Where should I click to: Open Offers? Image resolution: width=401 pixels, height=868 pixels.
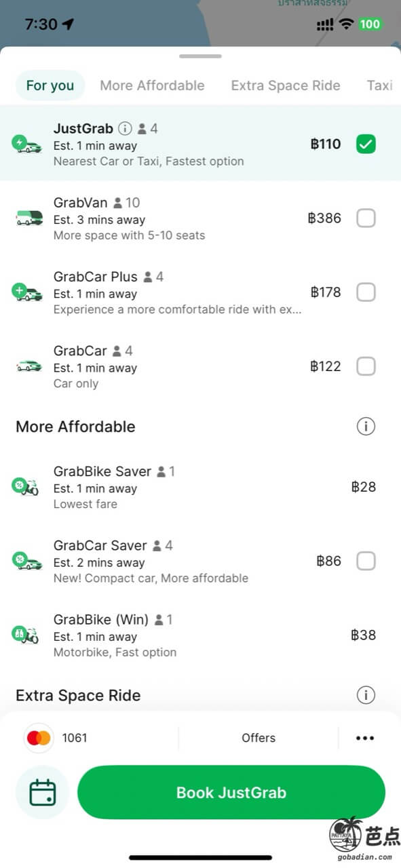[259, 738]
